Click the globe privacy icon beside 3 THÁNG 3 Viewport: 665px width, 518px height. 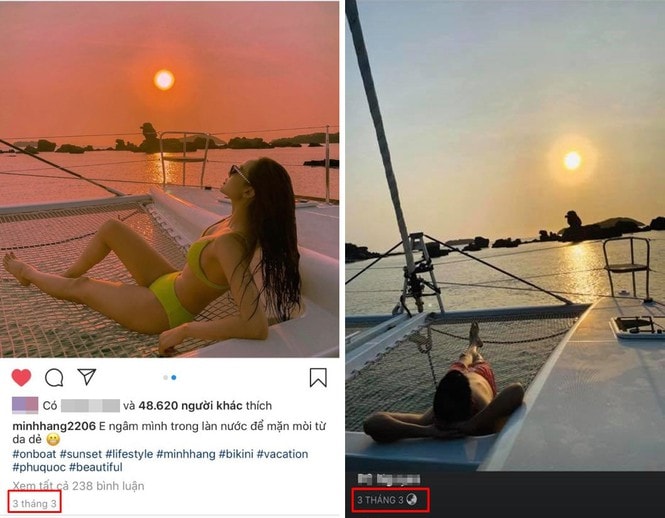[411, 499]
